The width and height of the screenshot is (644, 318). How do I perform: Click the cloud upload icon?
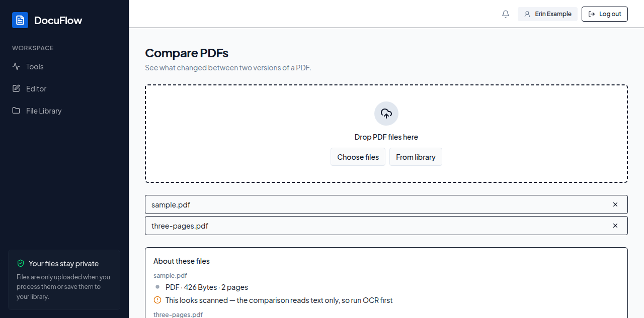tap(386, 114)
